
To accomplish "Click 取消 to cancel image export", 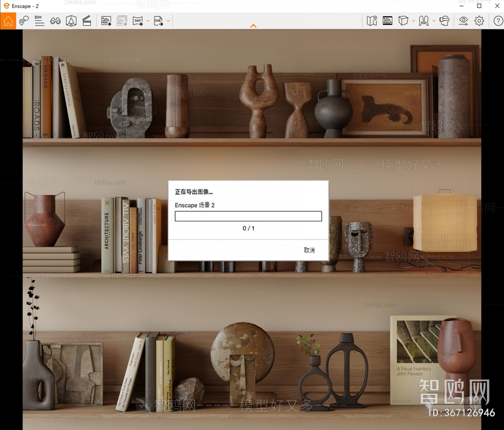I will tap(309, 250).
